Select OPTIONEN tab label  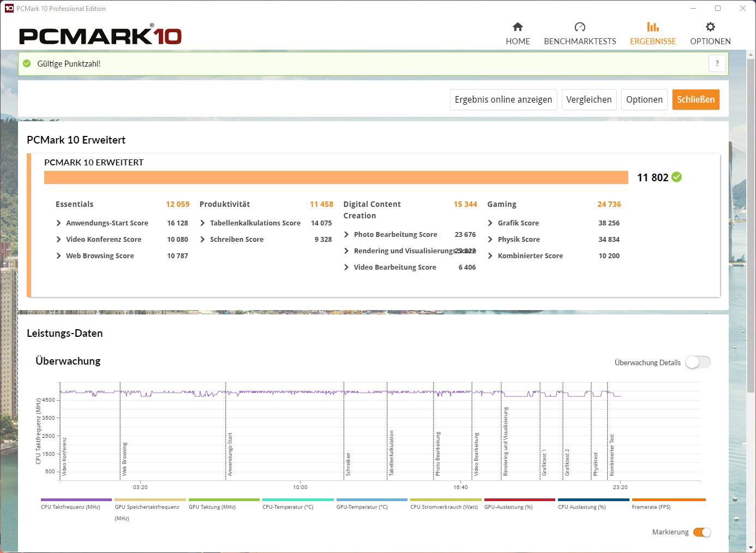710,41
